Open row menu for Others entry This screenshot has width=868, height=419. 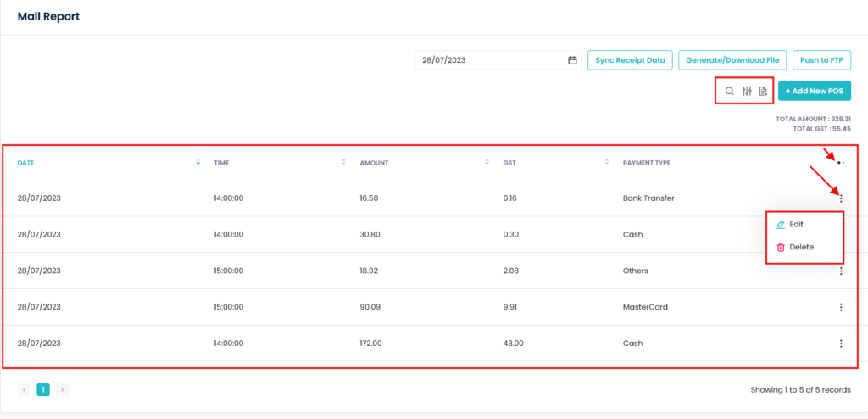(841, 271)
